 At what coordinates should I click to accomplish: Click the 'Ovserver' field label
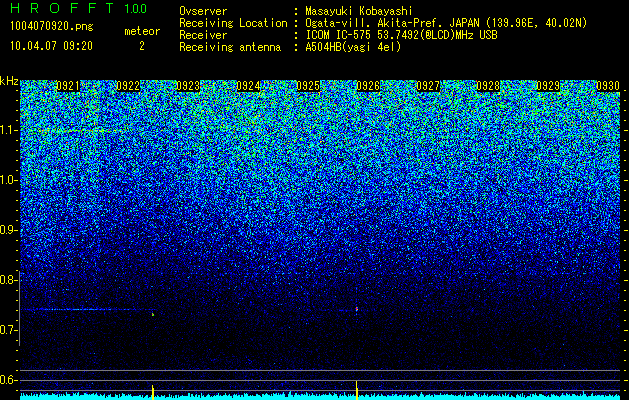pyautogui.click(x=203, y=11)
